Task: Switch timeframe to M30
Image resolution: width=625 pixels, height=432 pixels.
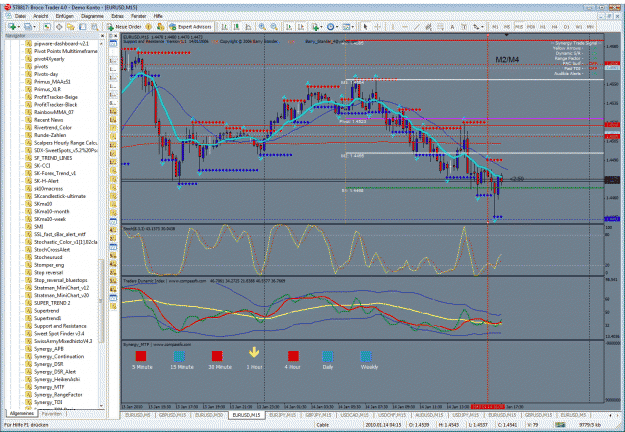Action: (x=531, y=27)
